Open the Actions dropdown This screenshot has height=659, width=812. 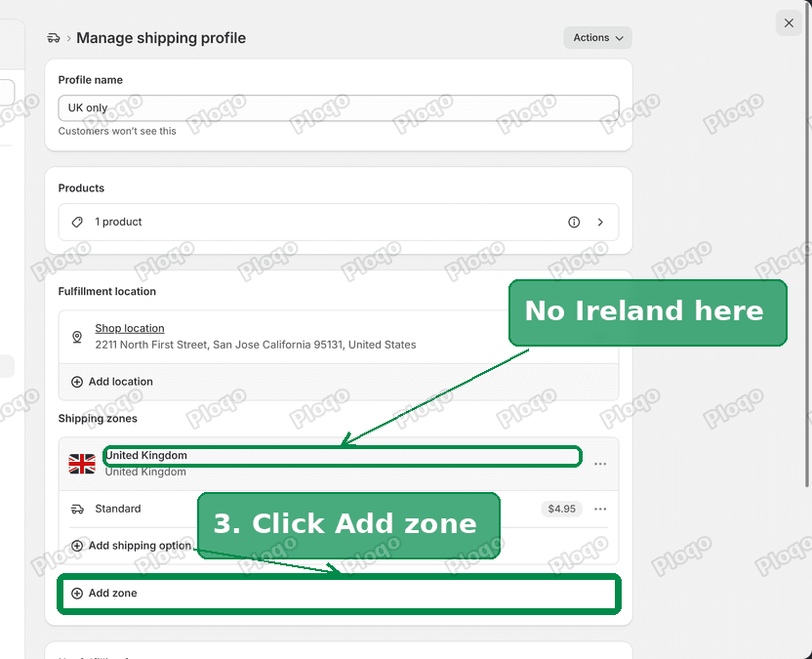[x=597, y=38]
